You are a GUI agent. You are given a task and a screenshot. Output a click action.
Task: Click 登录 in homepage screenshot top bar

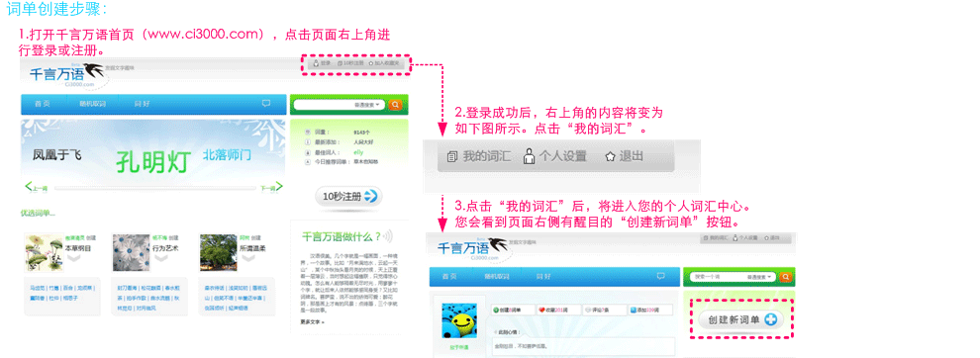click(x=322, y=63)
